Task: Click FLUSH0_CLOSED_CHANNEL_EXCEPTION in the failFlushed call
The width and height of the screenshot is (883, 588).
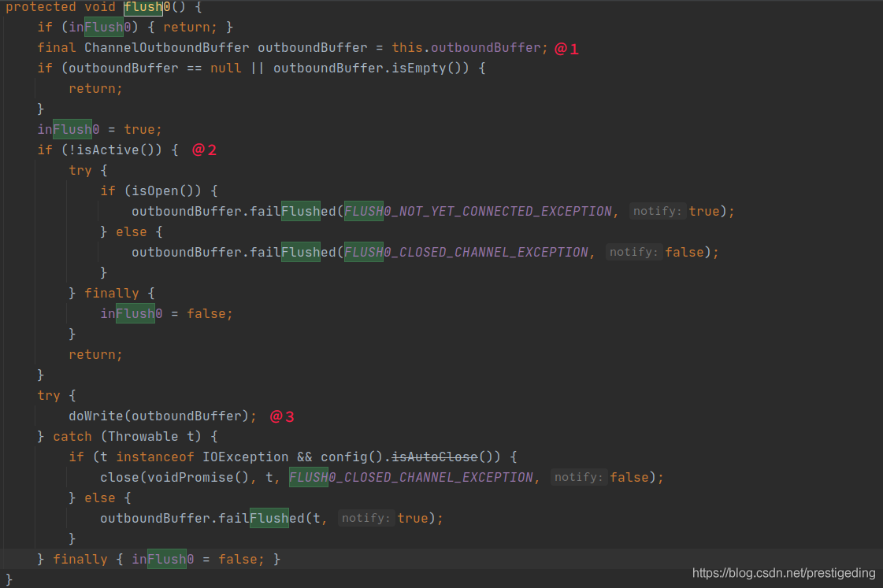Action: coord(466,253)
